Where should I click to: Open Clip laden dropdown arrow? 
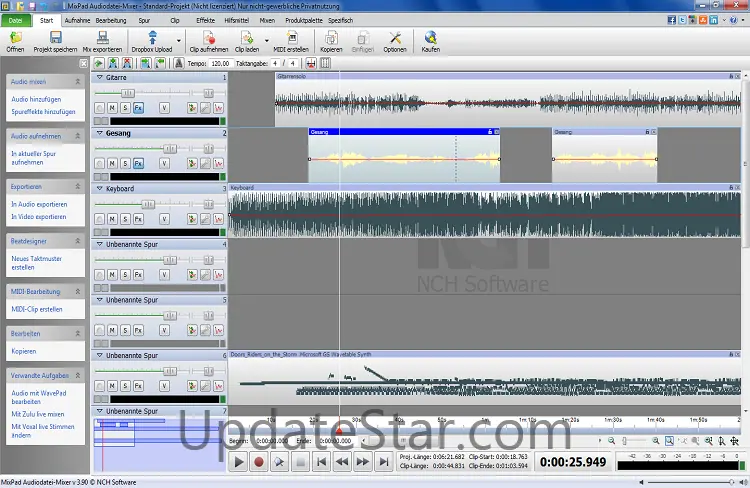point(266,41)
